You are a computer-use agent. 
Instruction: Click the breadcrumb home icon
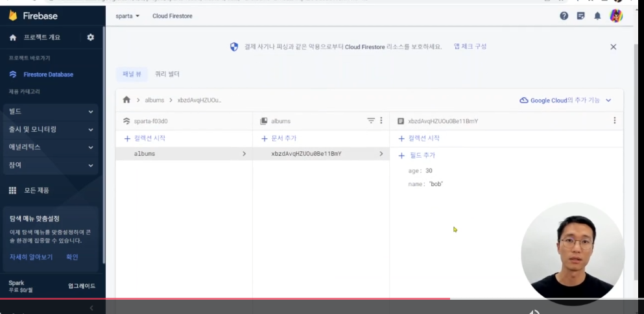[126, 100]
